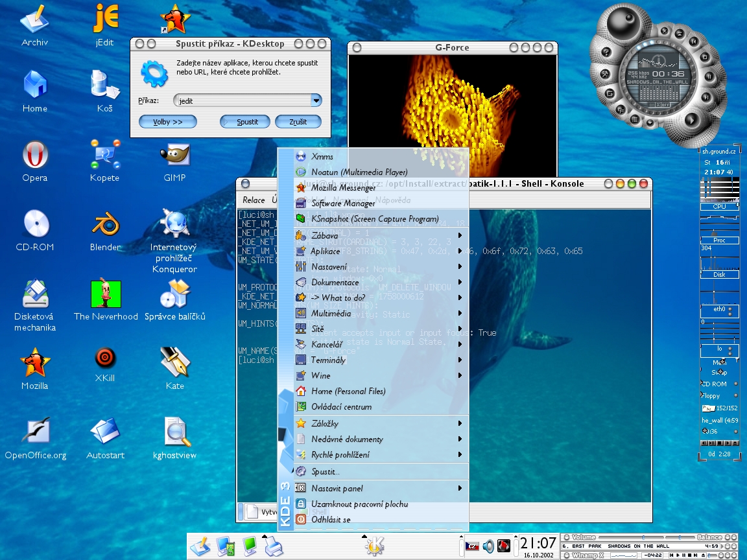This screenshot has height=560, width=747.
Task: Choose Ovládací centrum from K menu
Action: 381,406
